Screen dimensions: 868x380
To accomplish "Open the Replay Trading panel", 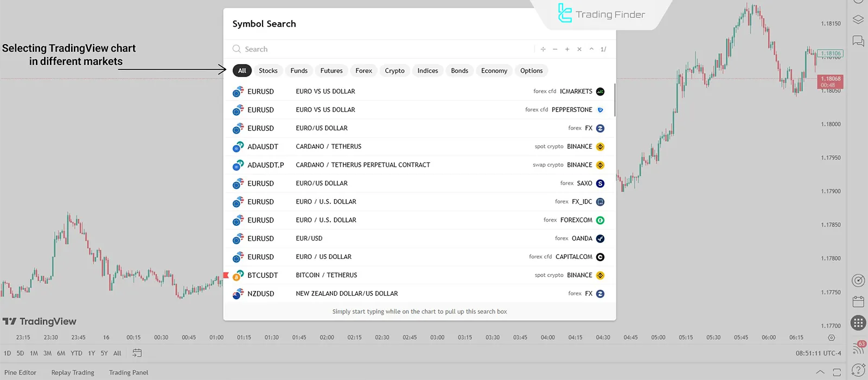I will [73, 372].
